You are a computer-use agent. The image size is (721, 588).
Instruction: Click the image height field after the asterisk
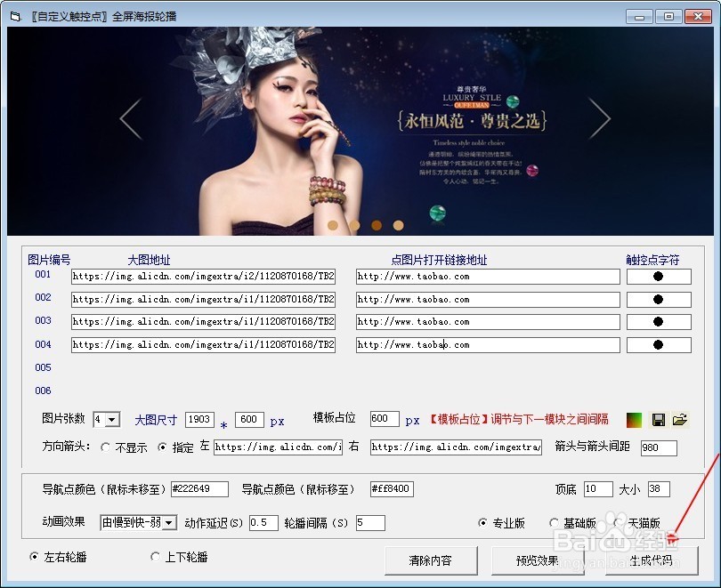point(249,419)
